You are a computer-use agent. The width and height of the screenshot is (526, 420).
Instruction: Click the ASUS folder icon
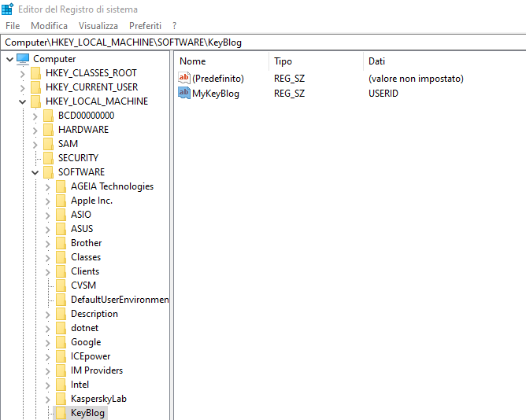pyautogui.click(x=61, y=229)
